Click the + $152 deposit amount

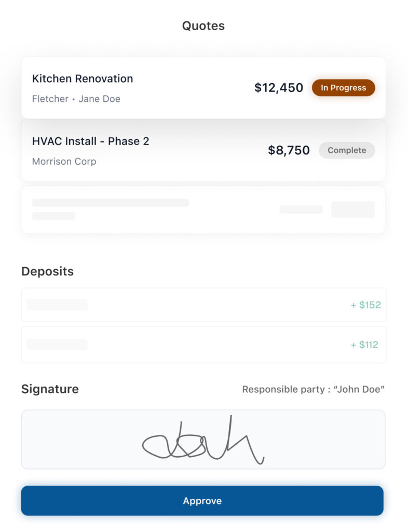click(x=366, y=305)
